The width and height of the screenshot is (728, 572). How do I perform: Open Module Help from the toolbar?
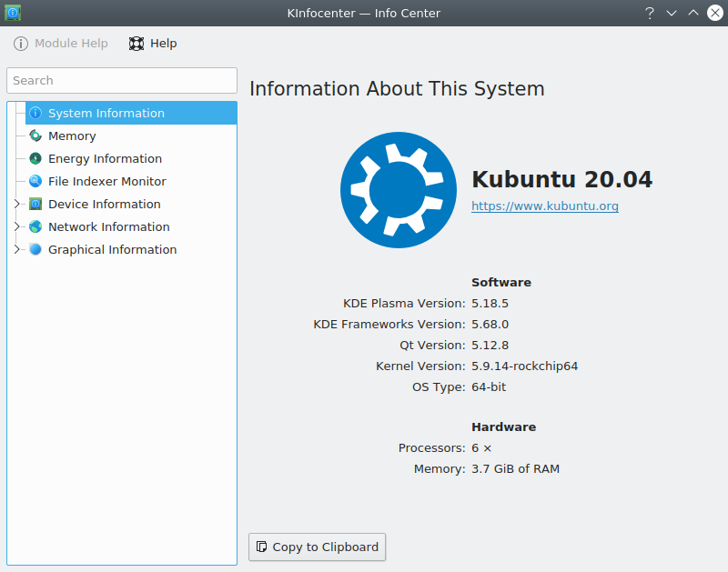pos(61,44)
